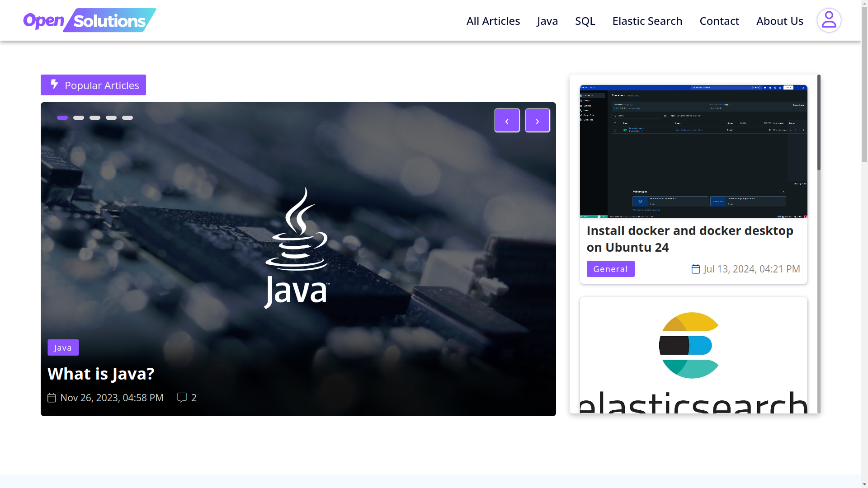Click the comment count '2'
The image size is (868, 488).
pyautogui.click(x=194, y=398)
